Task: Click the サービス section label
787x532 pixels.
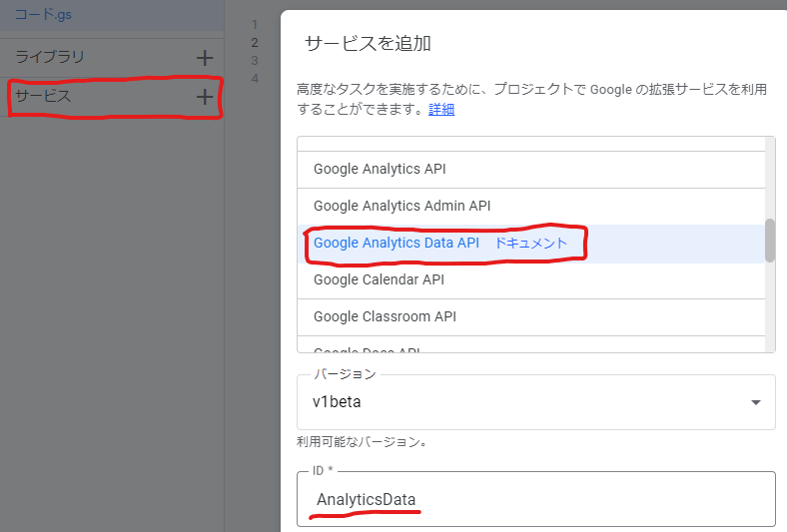Action: (x=43, y=96)
